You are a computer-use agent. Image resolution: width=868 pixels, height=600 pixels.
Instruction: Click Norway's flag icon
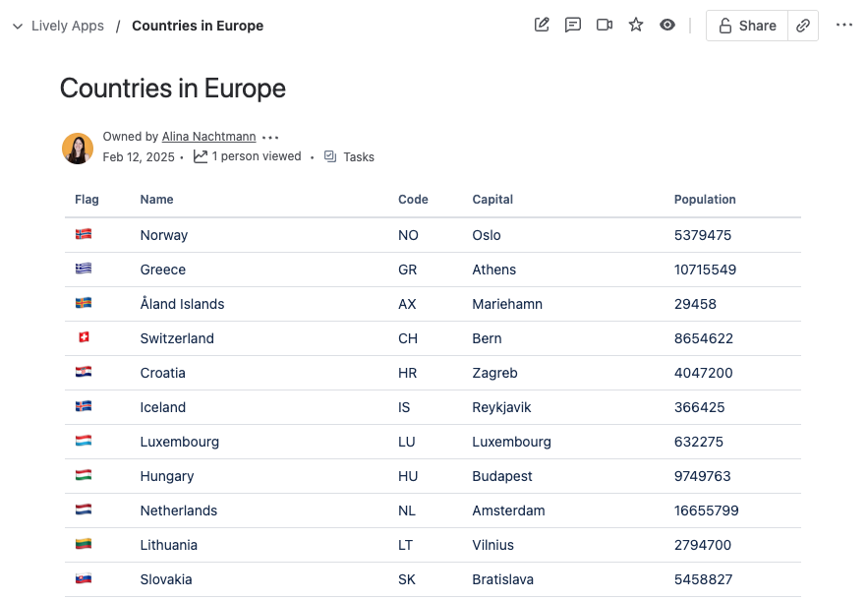tap(84, 234)
